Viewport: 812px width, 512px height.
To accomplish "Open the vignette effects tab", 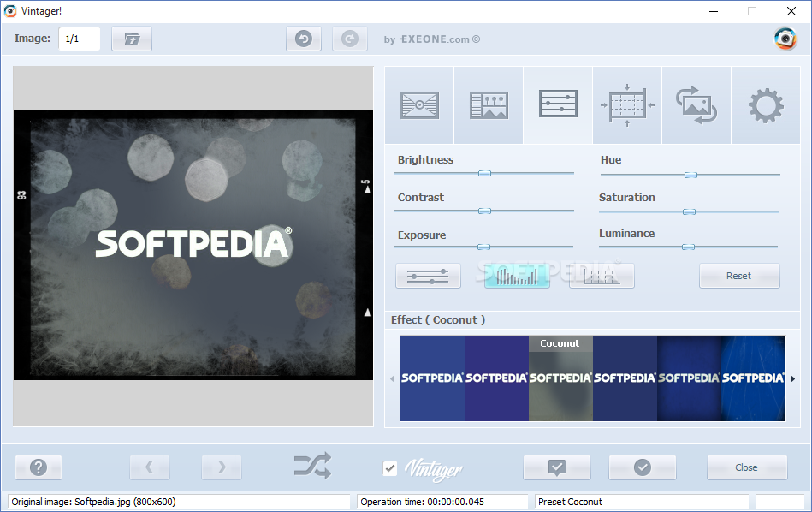I will (x=419, y=105).
